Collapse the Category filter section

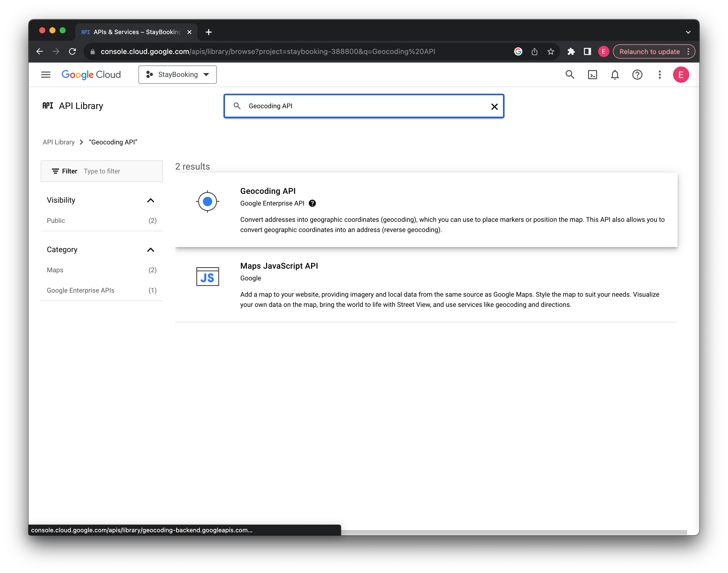click(151, 249)
